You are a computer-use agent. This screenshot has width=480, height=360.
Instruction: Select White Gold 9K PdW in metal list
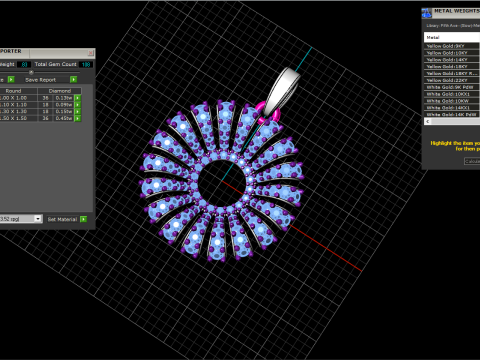click(x=452, y=87)
